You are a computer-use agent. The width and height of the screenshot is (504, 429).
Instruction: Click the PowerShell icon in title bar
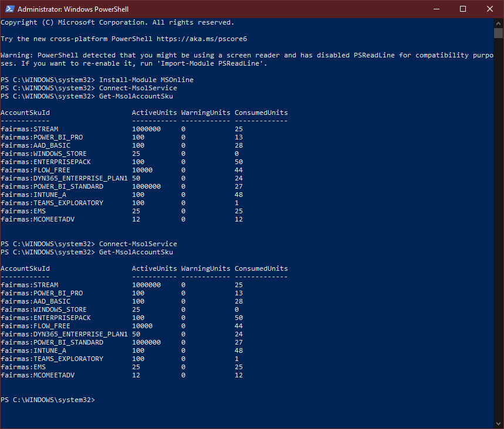9,9
